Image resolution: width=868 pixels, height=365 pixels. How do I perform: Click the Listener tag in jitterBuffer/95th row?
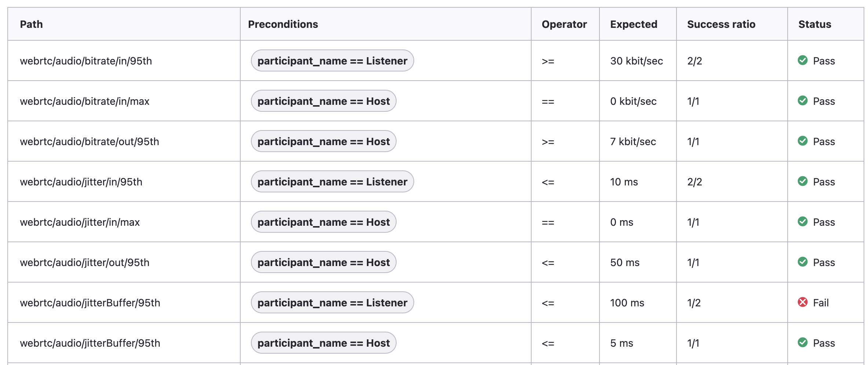(x=332, y=302)
